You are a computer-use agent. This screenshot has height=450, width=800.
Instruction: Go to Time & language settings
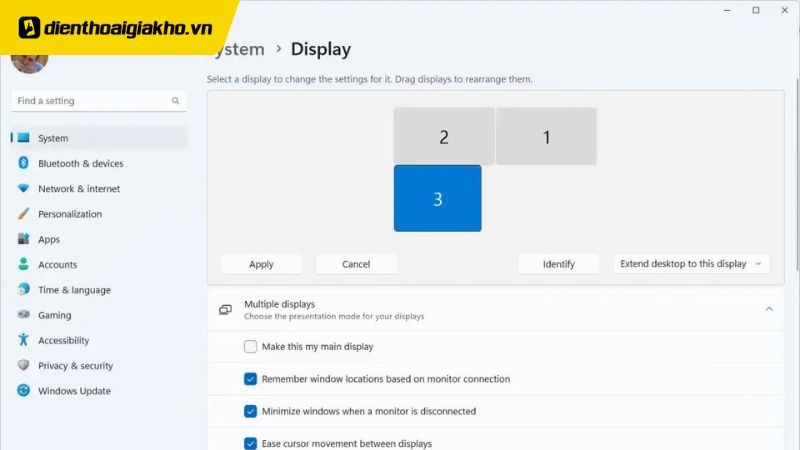[99, 290]
